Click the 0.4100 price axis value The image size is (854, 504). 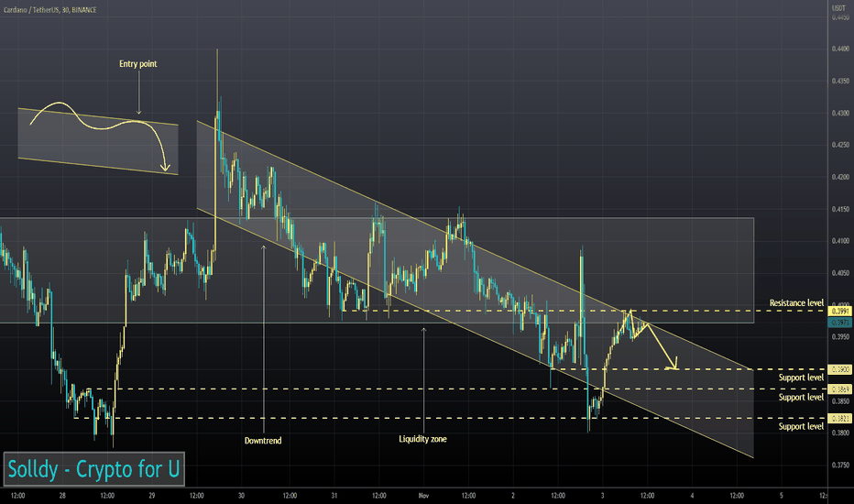tap(840, 241)
